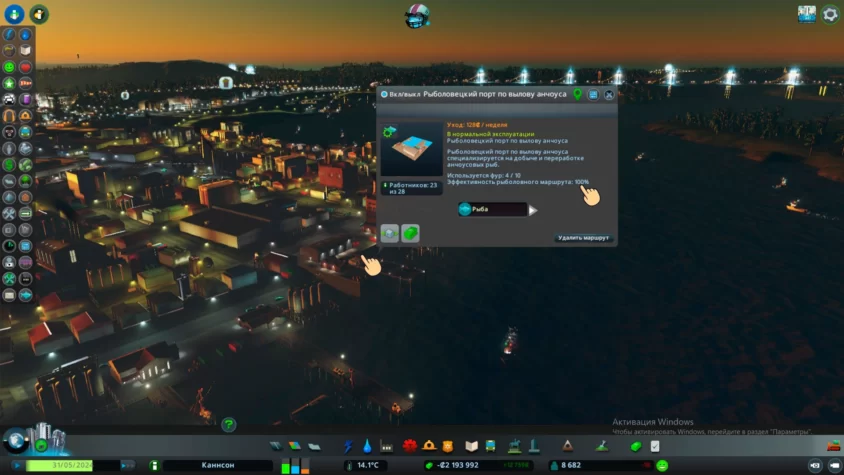The image size is (844, 475).
Task: Click the green icon left of city name
Action: pos(154,465)
